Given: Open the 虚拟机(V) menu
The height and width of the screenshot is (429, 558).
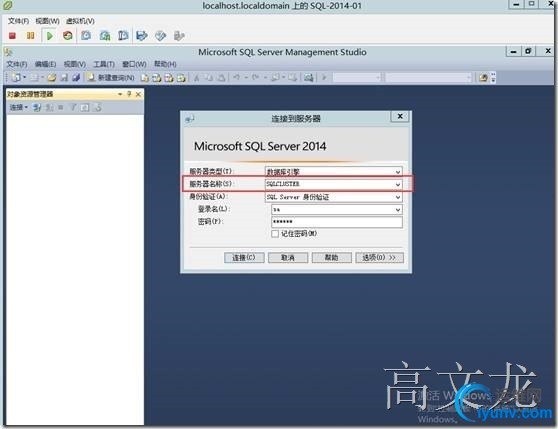Looking at the screenshot, I should tap(80, 21).
